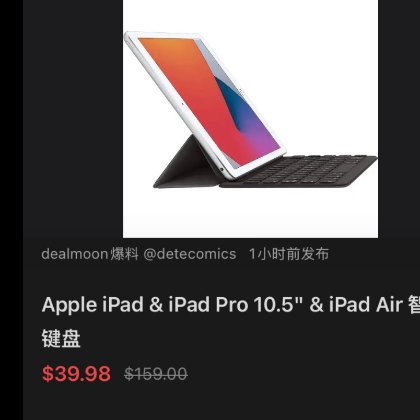This screenshot has width=420, height=420.
Task: Select the 键盘 second title line
Action: 61,338
